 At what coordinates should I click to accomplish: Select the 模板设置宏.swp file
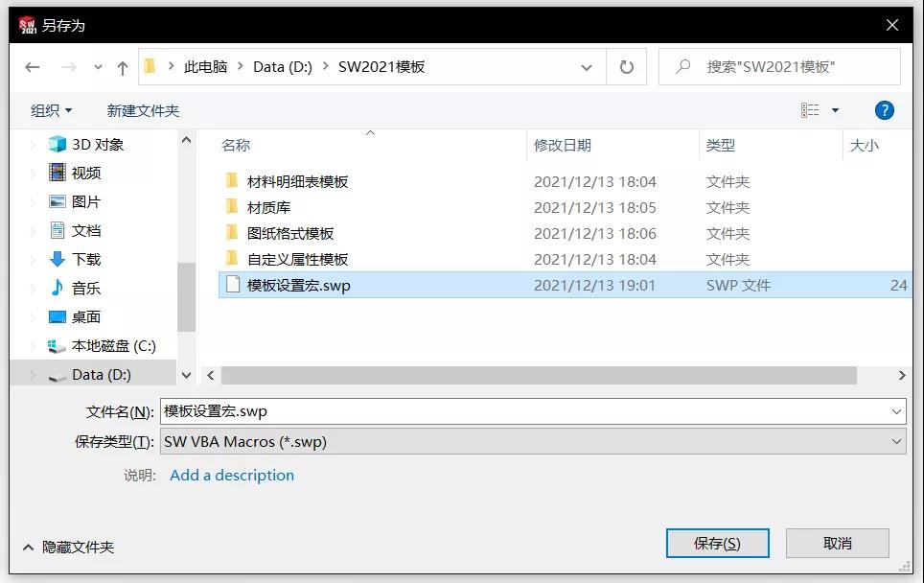(298, 285)
